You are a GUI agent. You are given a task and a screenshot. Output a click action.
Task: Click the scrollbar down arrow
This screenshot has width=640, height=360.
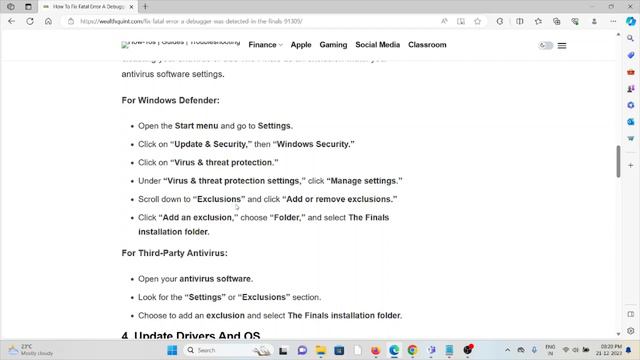(618, 334)
